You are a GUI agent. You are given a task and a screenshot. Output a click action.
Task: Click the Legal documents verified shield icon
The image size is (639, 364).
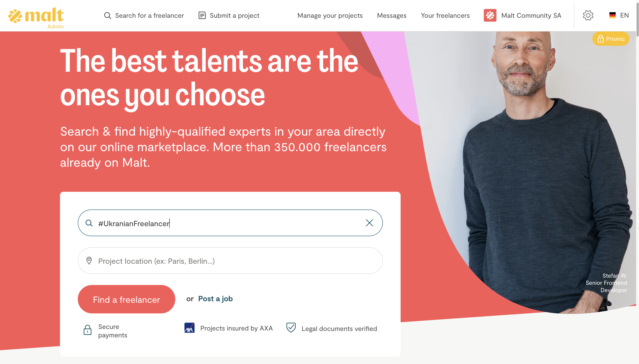click(291, 328)
